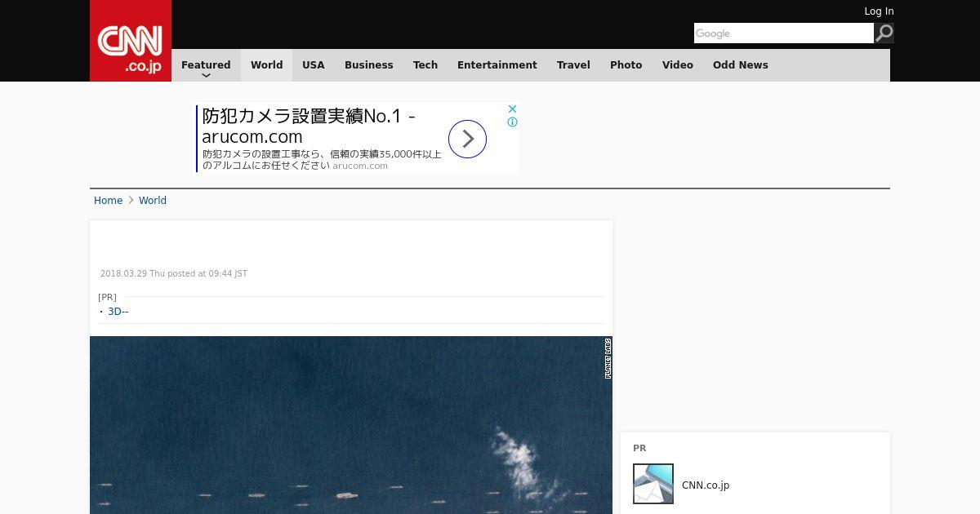Open the Odd News section

click(741, 65)
